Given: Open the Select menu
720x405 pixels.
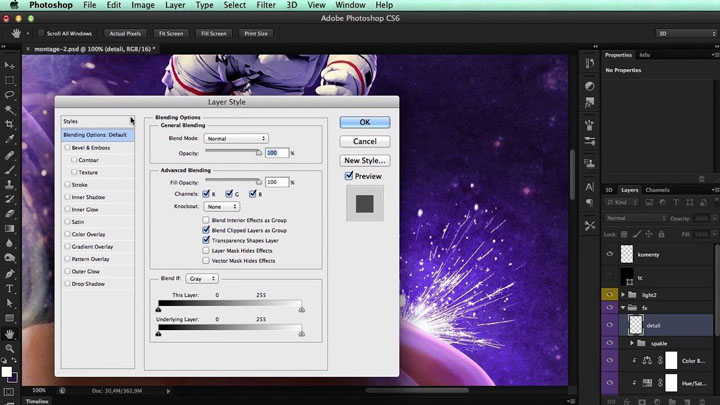Looking at the screenshot, I should click(235, 5).
